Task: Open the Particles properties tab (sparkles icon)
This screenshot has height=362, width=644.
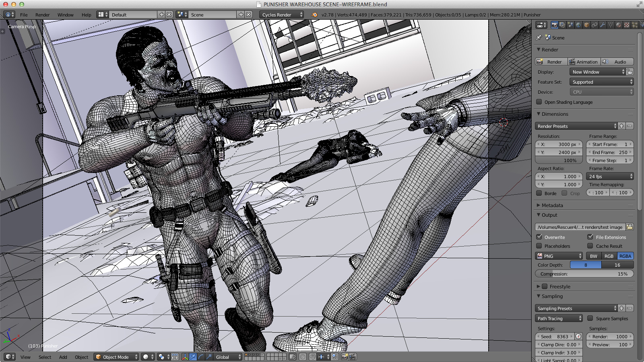Action: coord(635,25)
